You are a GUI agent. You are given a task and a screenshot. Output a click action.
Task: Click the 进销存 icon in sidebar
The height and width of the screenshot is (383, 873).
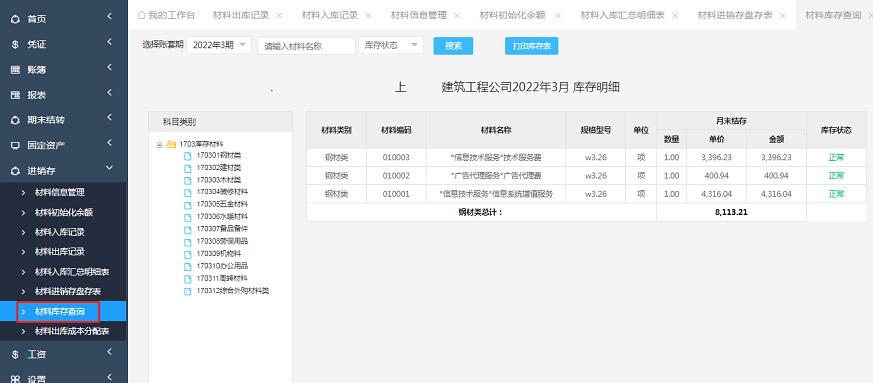(16, 171)
